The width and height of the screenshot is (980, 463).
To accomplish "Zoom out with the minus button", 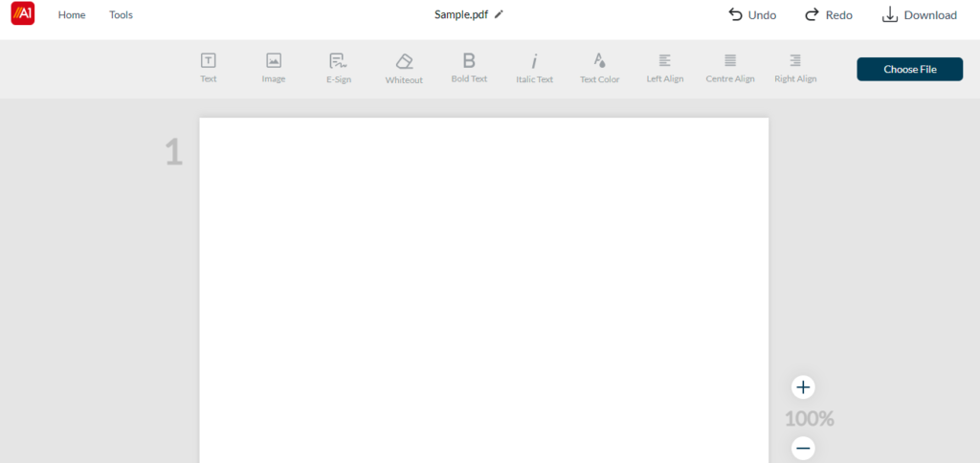I will [803, 448].
